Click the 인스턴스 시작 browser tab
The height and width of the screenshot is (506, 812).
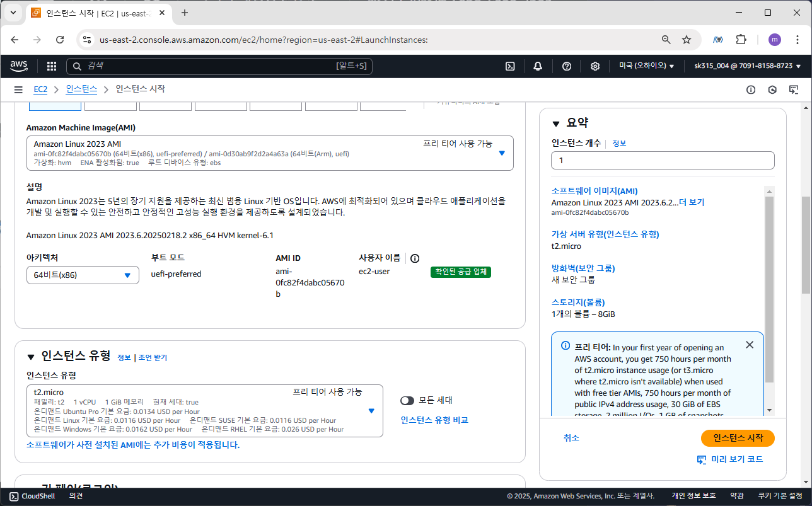click(x=98, y=13)
